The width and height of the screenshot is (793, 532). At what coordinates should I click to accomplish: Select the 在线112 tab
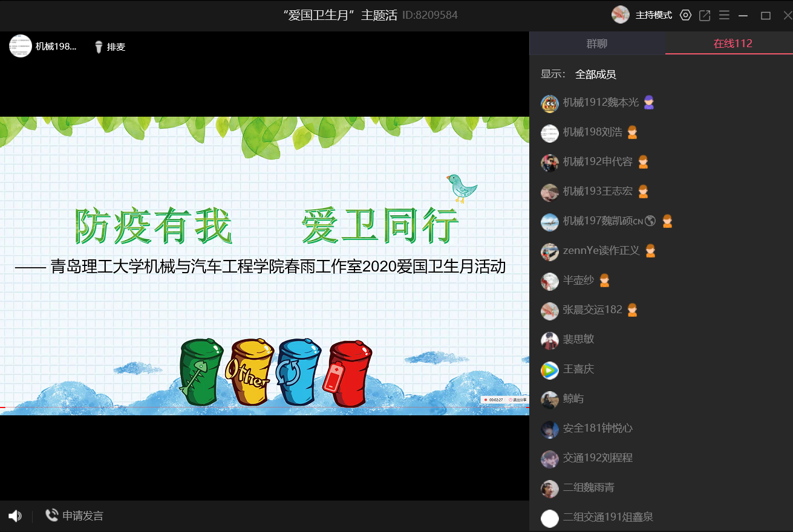733,44
